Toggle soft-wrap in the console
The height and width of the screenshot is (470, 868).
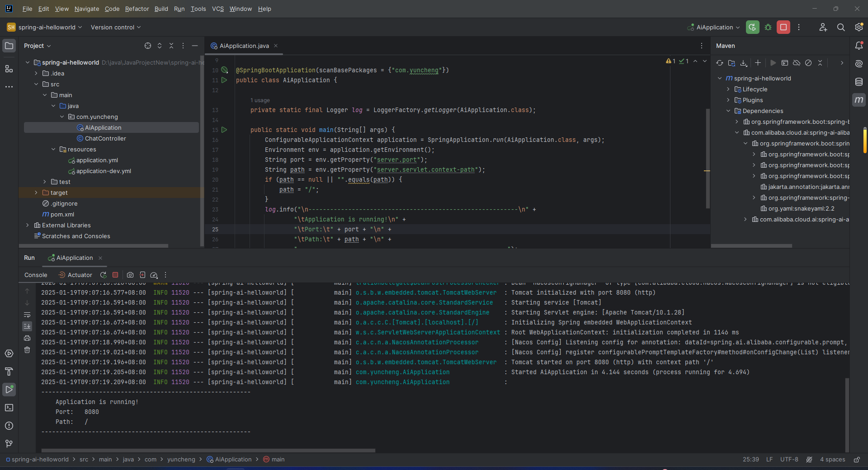[x=27, y=315]
